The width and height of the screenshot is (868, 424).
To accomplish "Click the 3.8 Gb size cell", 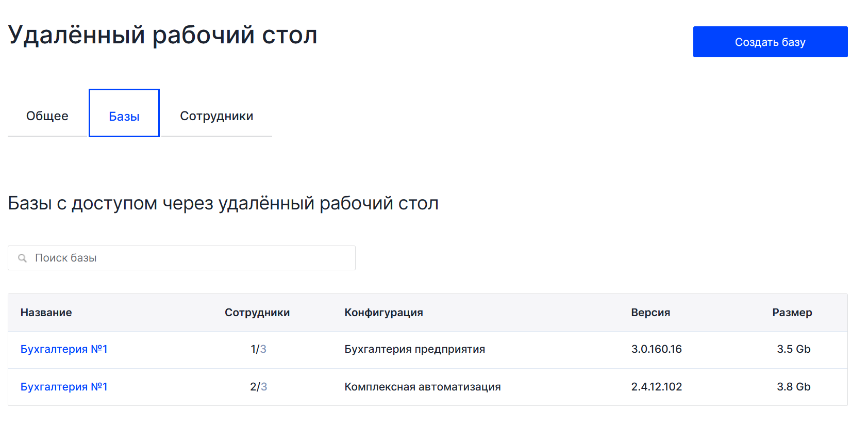I will tap(793, 387).
